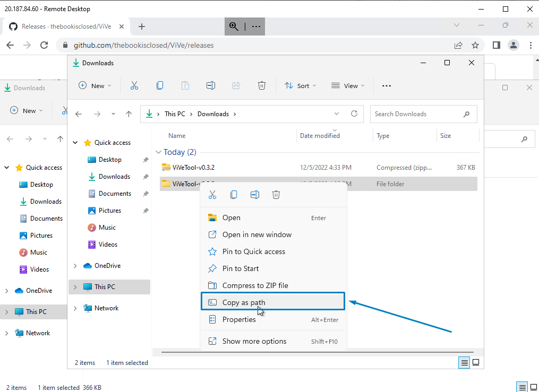The width and height of the screenshot is (539, 392).
Task: Click Cut icon in front Downloads toolbar
Action: (134, 85)
